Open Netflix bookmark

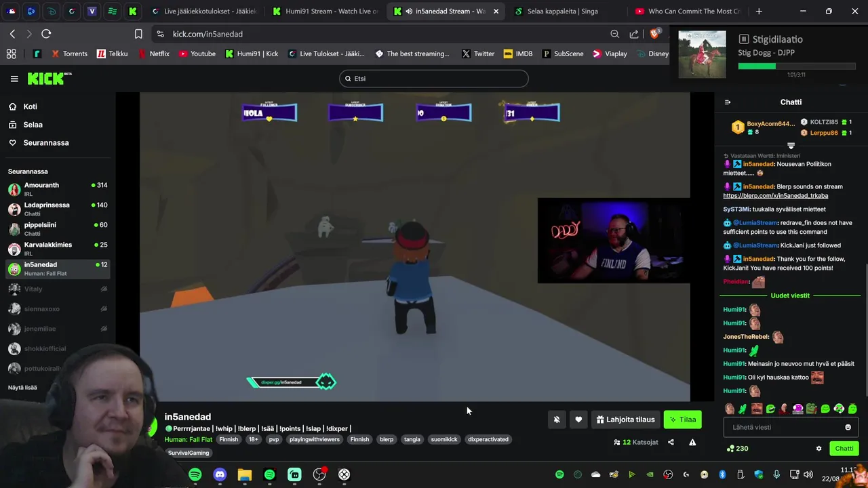tap(153, 54)
